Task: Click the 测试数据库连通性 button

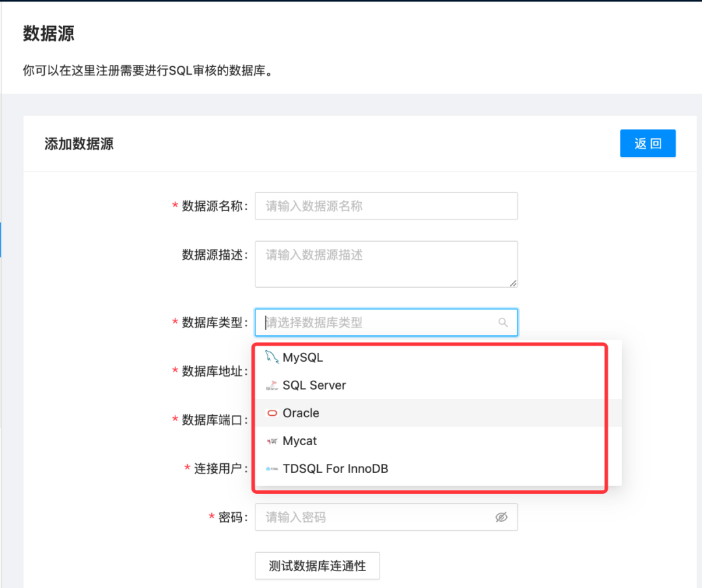Action: tap(317, 566)
